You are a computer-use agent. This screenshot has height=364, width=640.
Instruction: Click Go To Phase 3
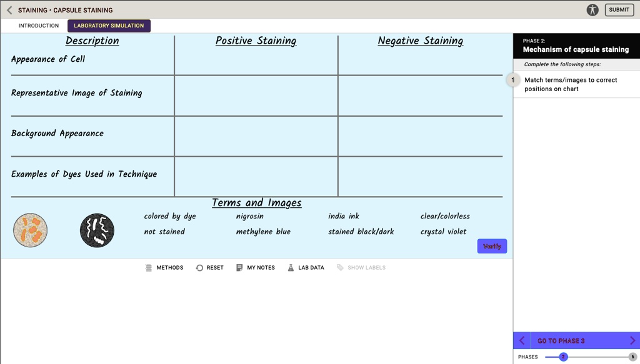(562, 340)
